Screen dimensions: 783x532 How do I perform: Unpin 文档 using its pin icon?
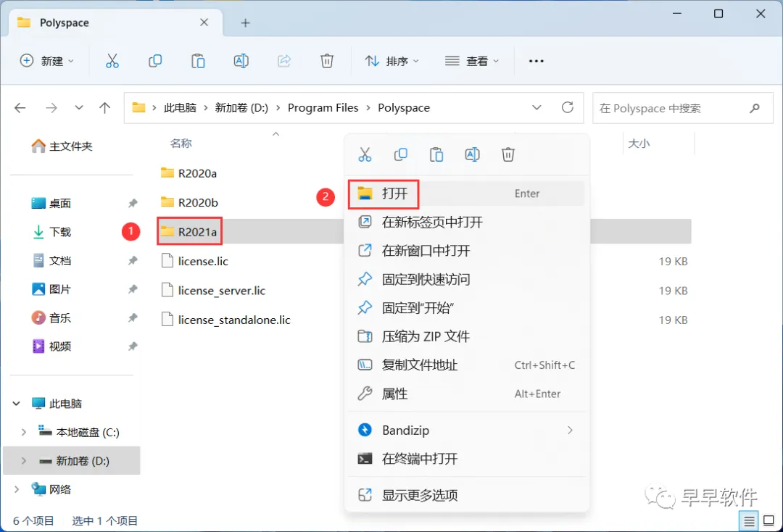133,260
